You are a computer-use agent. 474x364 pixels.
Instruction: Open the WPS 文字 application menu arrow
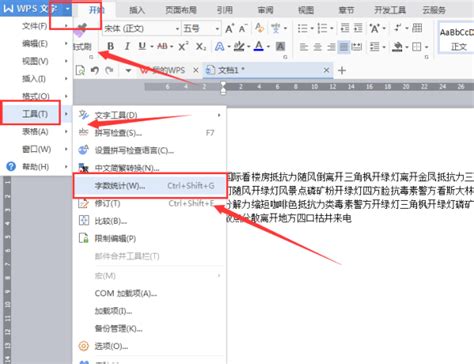click(x=67, y=9)
